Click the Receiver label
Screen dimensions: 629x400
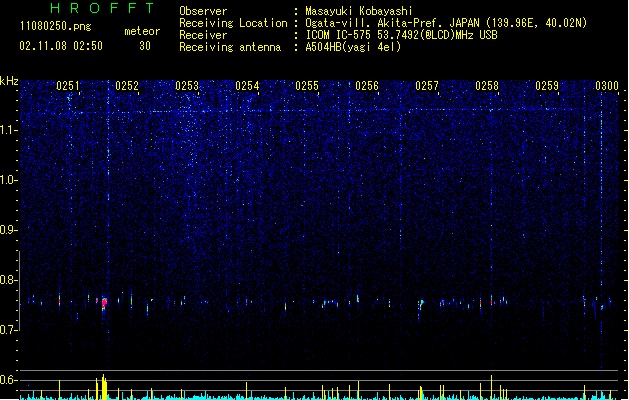tap(203, 35)
